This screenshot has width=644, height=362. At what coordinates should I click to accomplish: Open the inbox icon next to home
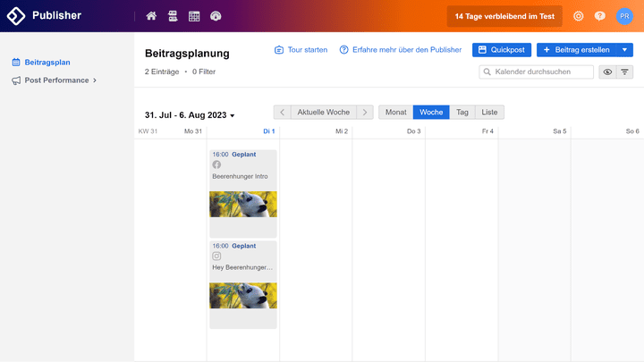173,16
